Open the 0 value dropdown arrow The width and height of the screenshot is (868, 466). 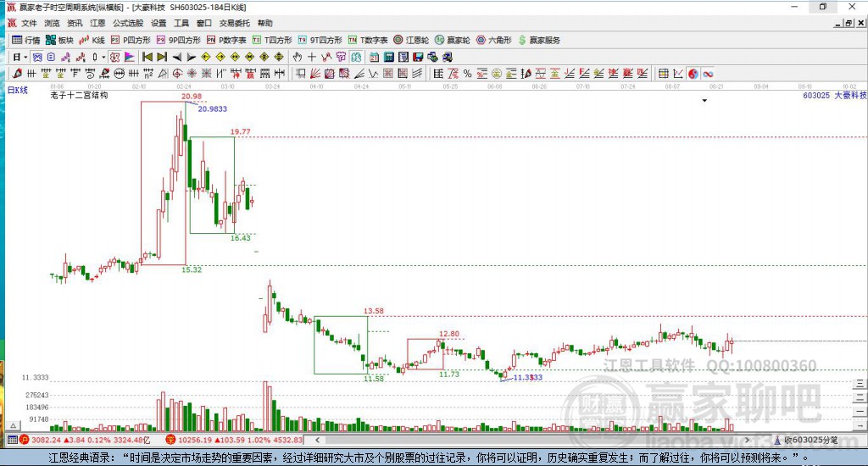(x=103, y=57)
